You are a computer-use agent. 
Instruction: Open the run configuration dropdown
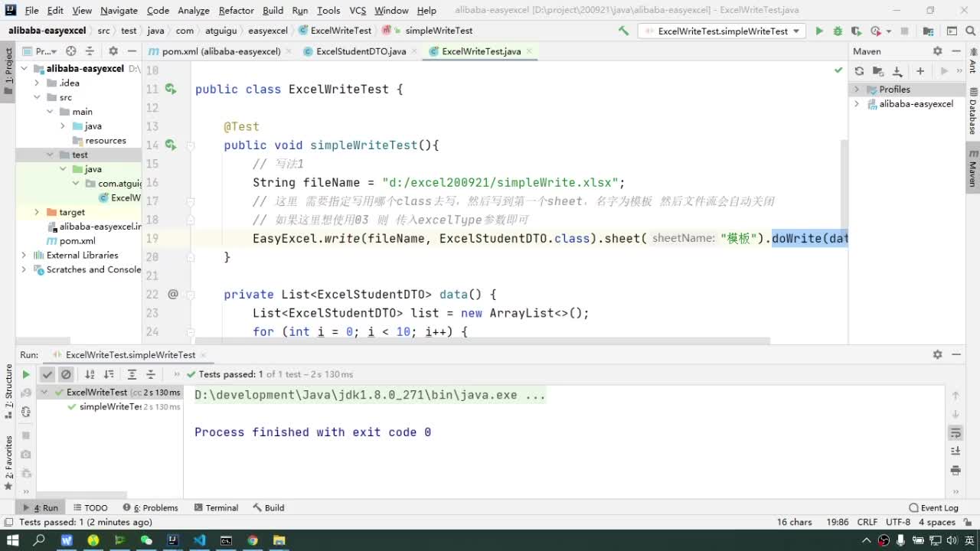tap(721, 31)
